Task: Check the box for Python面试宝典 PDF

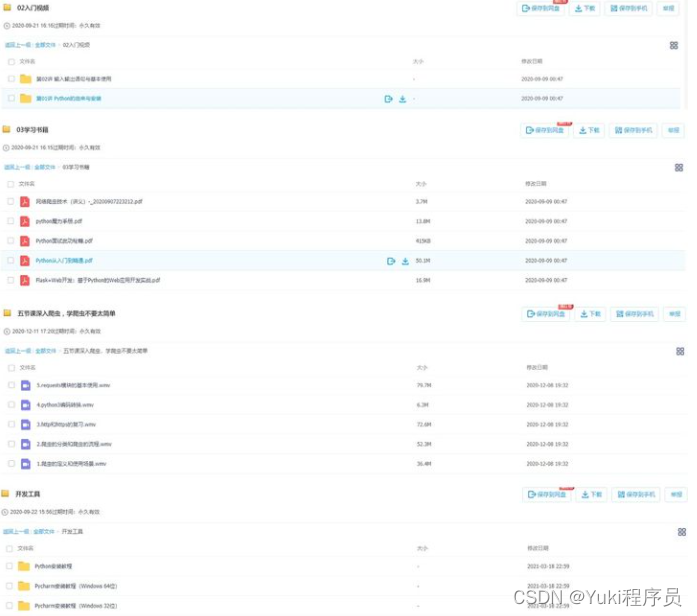Action: click(x=11, y=241)
